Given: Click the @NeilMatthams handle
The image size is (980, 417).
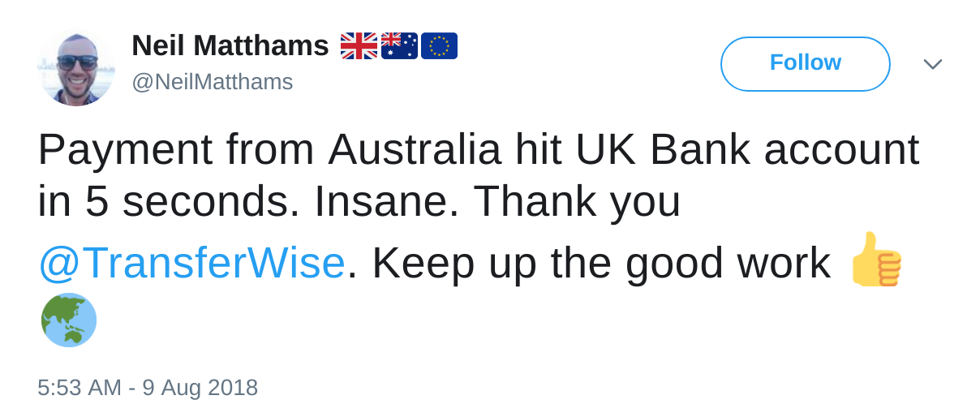Looking at the screenshot, I should pyautogui.click(x=212, y=82).
